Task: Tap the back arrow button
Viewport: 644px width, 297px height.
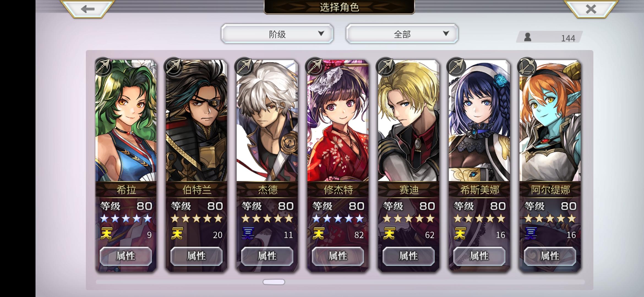Action: [x=88, y=9]
